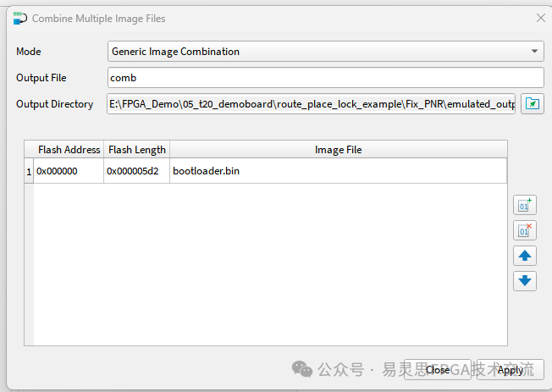Click the Output File text field
This screenshot has width=552, height=392.
[325, 78]
